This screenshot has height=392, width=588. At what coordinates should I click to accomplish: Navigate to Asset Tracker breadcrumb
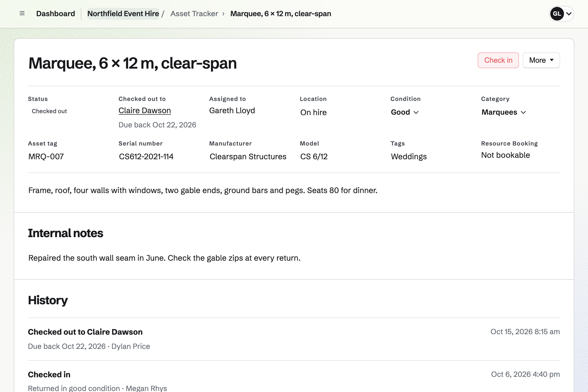[194, 13]
